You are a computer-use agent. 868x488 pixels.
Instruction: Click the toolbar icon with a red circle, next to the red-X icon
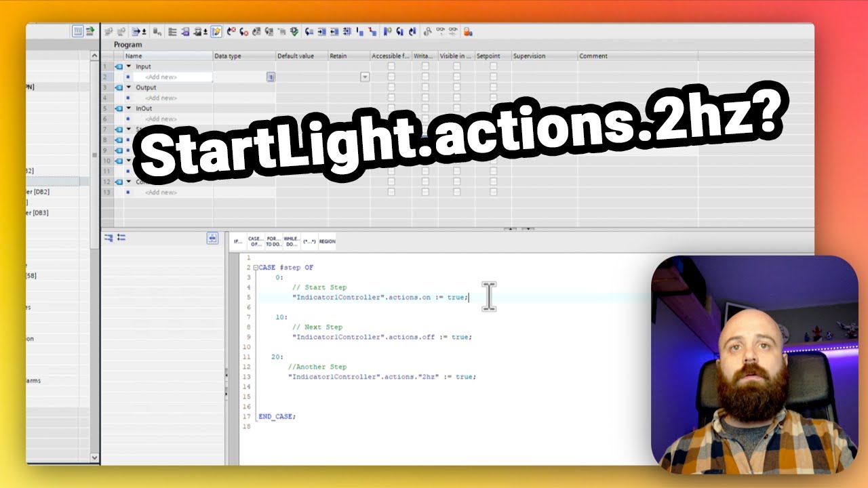click(x=244, y=31)
